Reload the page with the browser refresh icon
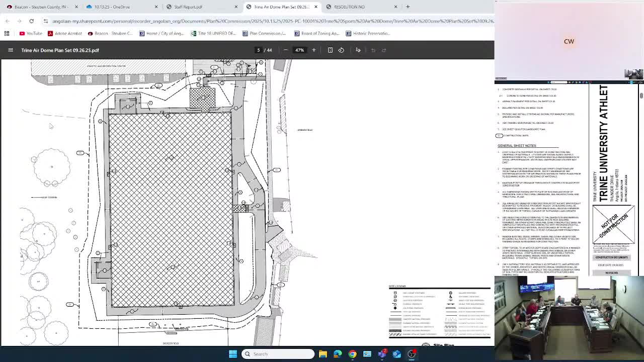644x362 pixels. [x=31, y=21]
